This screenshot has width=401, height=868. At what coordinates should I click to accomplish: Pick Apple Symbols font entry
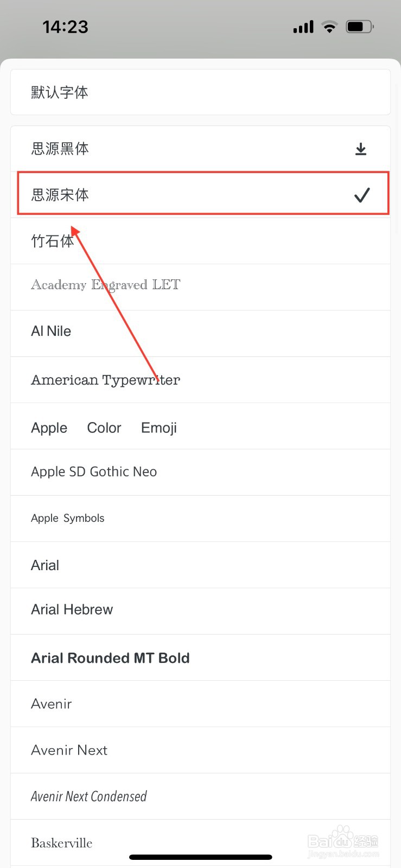click(x=200, y=518)
